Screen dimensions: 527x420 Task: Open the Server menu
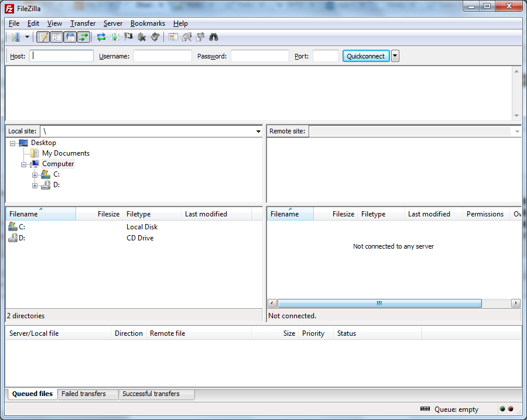point(112,23)
